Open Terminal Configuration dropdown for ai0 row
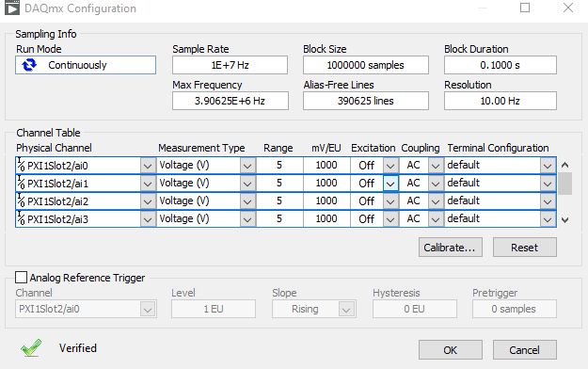 point(548,166)
